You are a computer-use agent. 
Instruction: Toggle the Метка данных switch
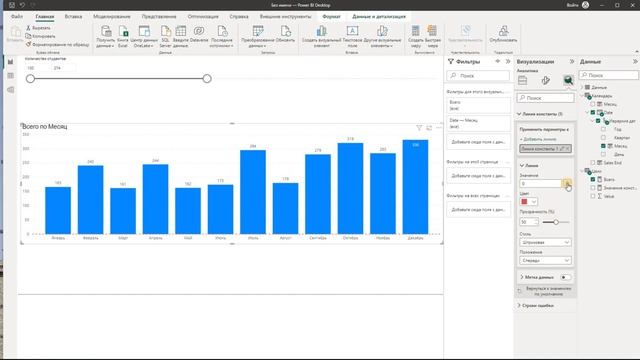(x=565, y=277)
